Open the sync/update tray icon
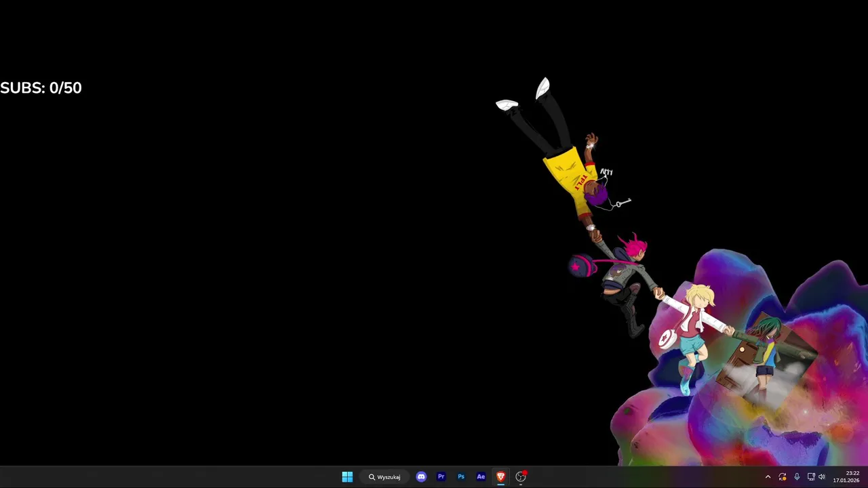This screenshot has width=868, height=488. pyautogui.click(x=783, y=477)
